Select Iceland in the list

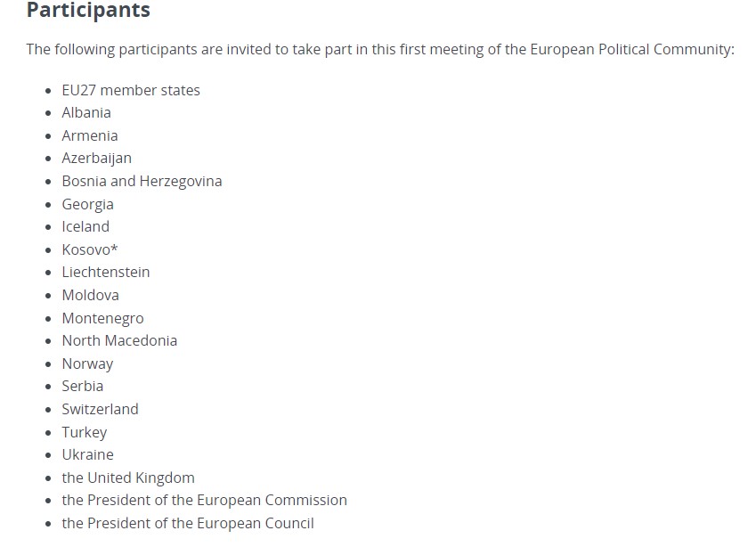pyautogui.click(x=85, y=226)
